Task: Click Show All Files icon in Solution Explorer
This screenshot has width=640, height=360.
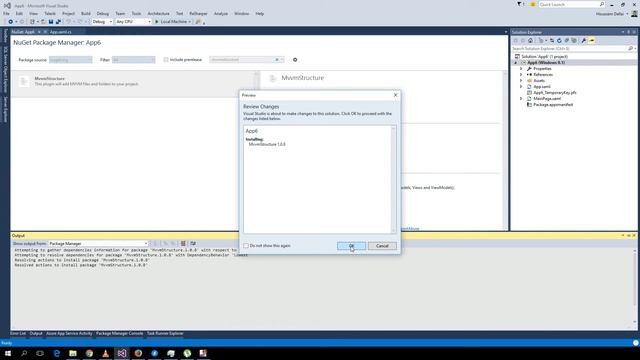Action: (574, 40)
